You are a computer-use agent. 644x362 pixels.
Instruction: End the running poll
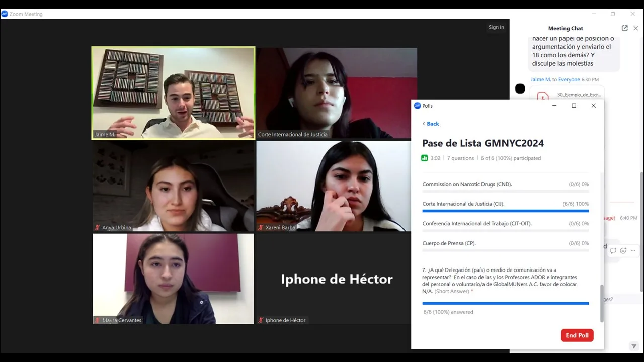click(577, 335)
